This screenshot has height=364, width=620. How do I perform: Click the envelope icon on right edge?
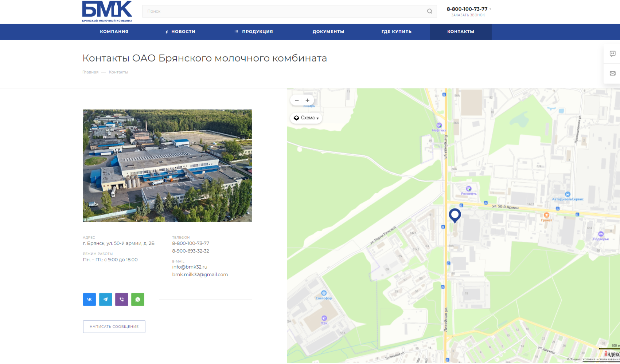612,74
